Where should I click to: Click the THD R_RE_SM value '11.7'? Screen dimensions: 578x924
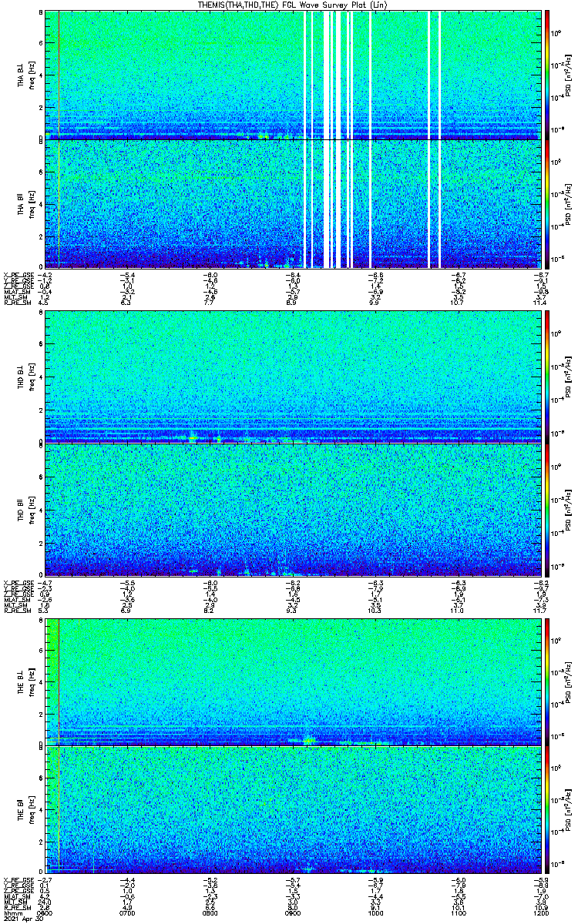540,609
